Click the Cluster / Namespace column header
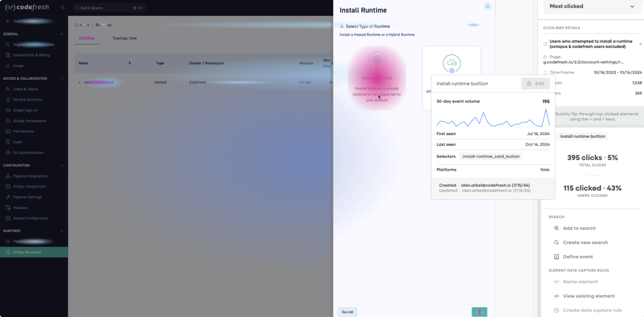644x317 pixels. click(207, 63)
